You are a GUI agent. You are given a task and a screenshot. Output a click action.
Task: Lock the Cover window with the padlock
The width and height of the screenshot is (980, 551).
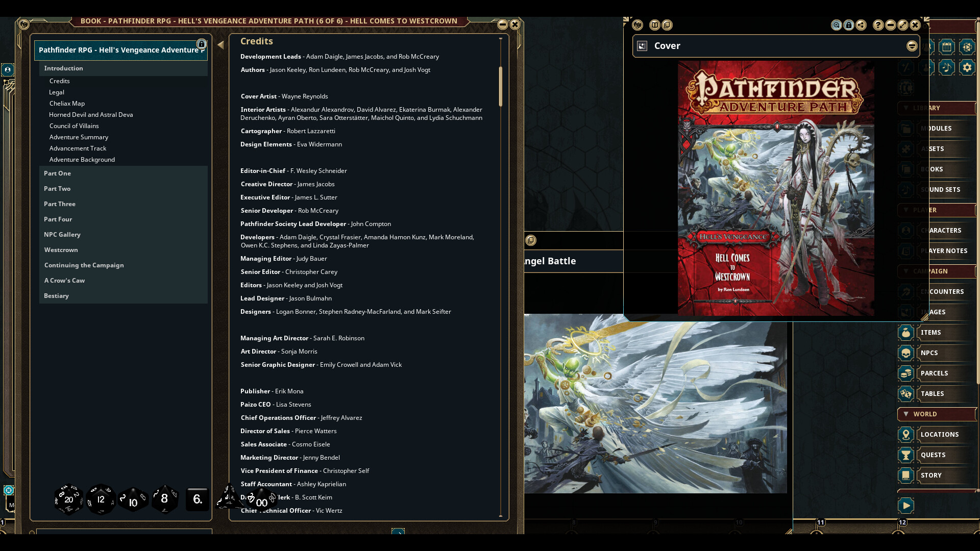coord(848,25)
